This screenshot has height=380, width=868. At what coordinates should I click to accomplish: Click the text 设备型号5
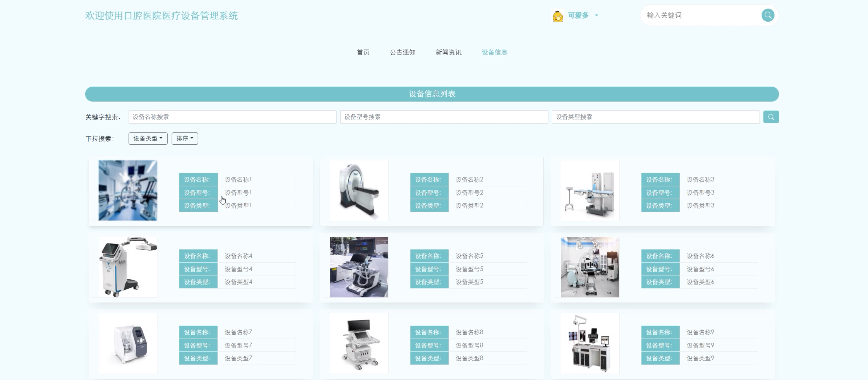469,269
